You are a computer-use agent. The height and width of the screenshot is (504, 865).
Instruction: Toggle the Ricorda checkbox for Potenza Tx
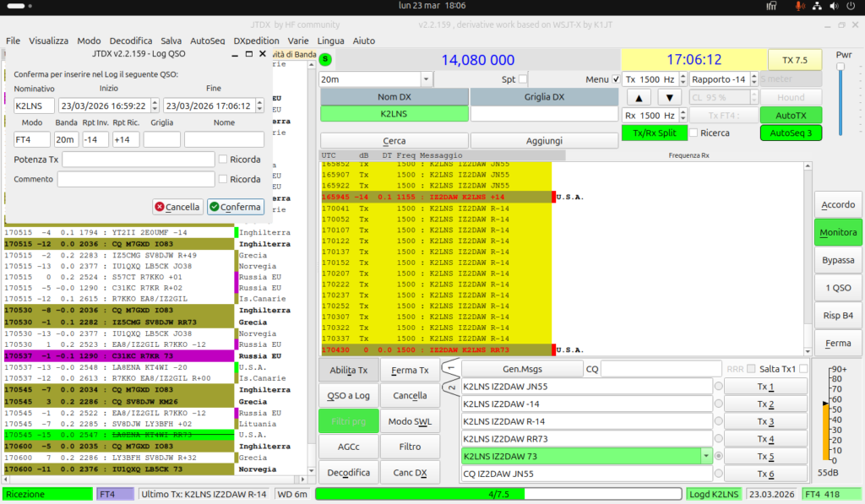click(x=223, y=160)
